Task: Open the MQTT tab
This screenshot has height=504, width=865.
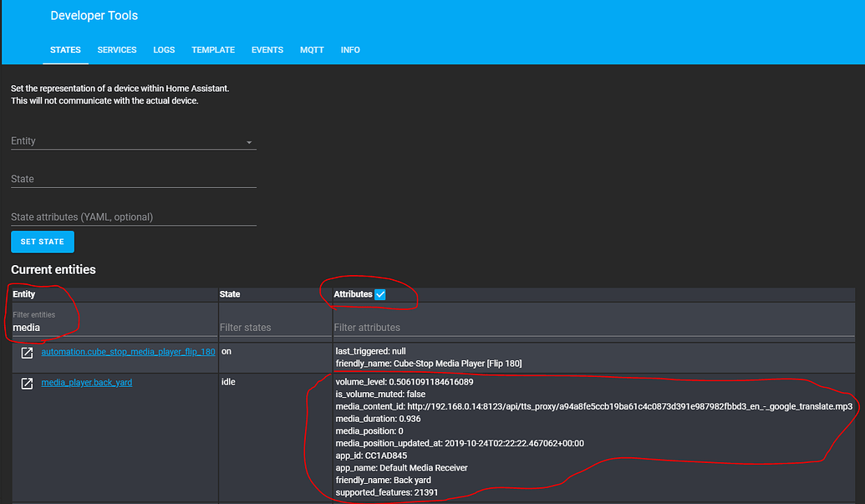Action: (312, 50)
